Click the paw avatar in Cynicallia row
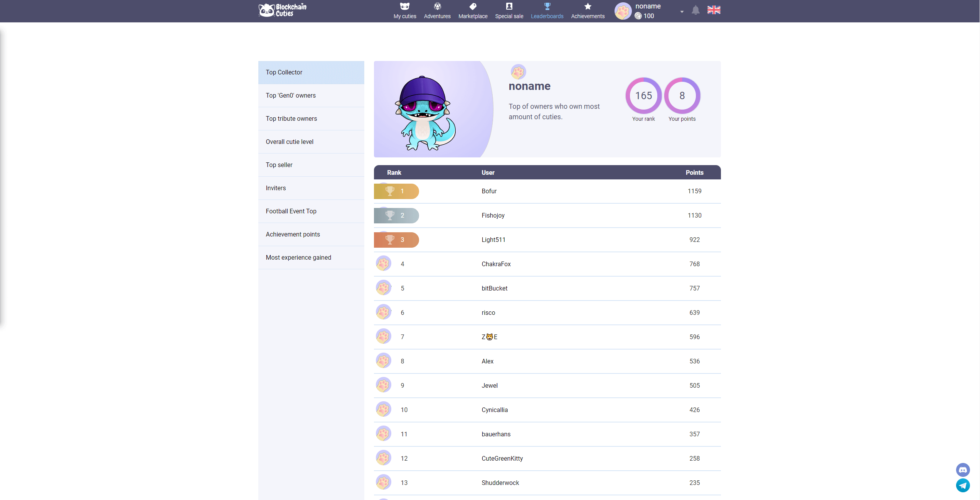The width and height of the screenshot is (980, 500). click(383, 409)
